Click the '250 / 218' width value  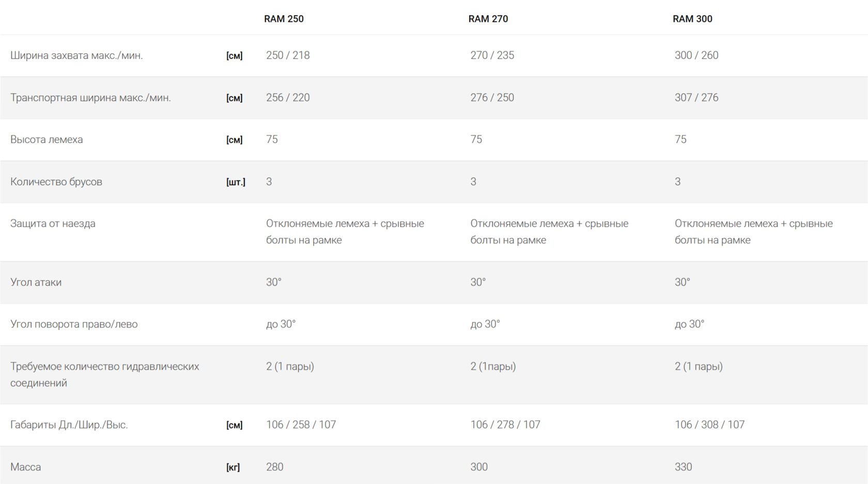(x=288, y=55)
